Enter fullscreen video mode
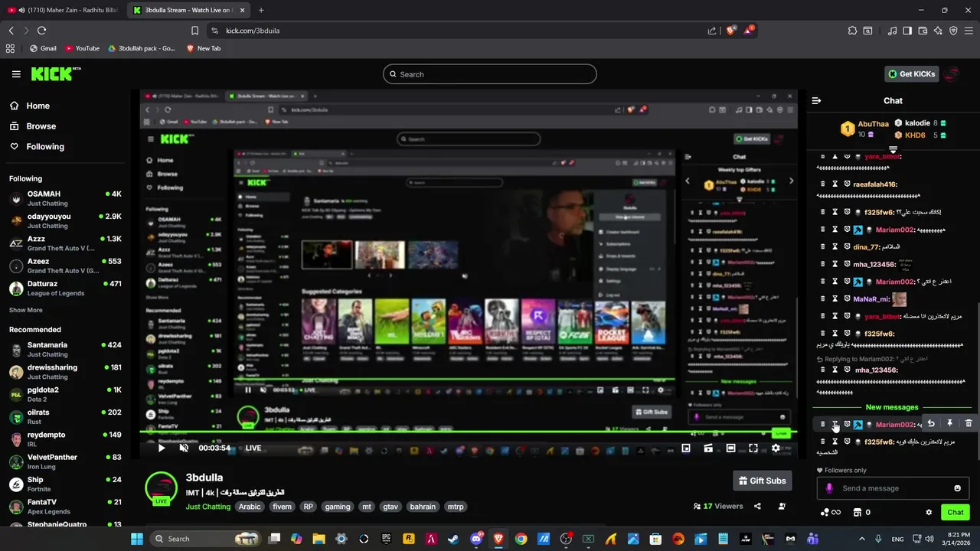This screenshot has height=551, width=980. coord(753,448)
